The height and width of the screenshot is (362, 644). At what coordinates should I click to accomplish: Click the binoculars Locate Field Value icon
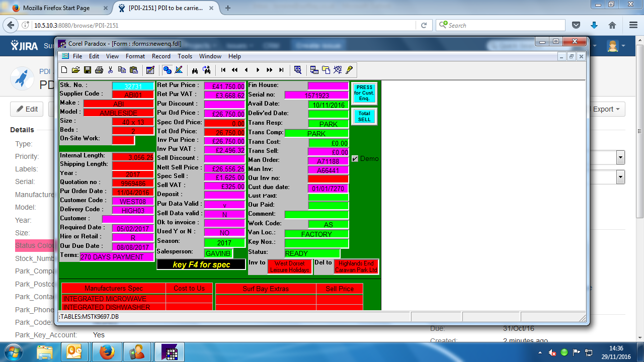tap(195, 70)
